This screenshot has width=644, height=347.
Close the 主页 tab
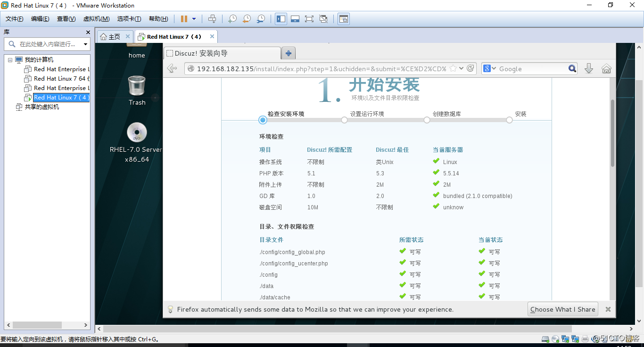pyautogui.click(x=127, y=36)
